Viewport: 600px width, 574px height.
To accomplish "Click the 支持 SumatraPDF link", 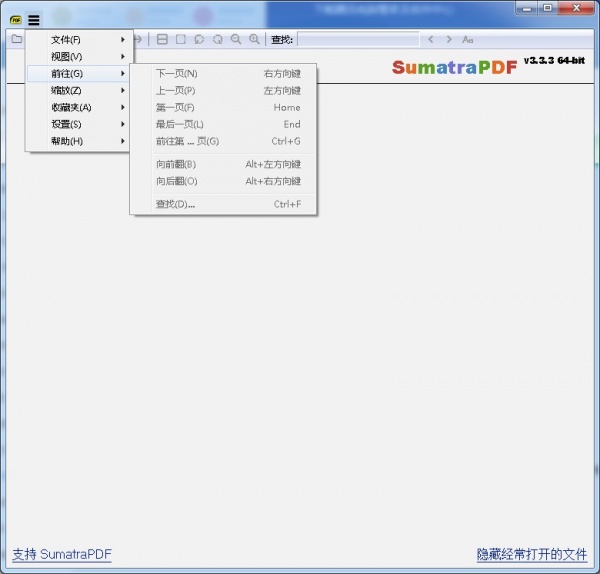I will point(61,554).
